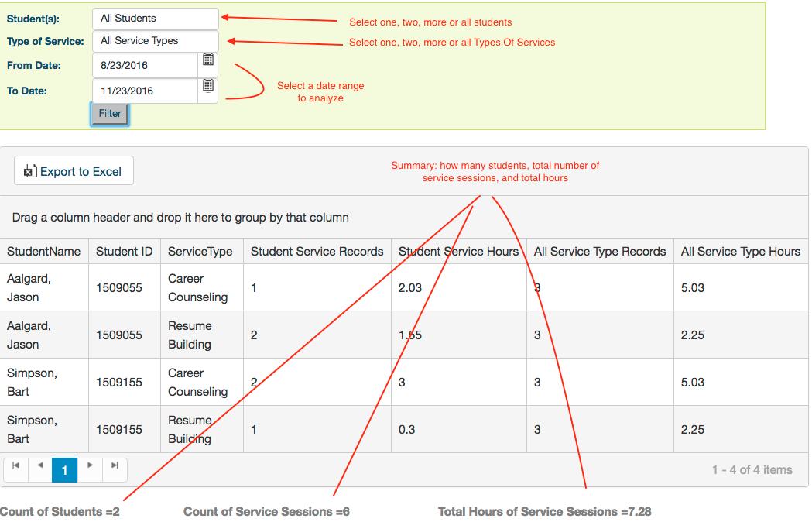Click into the To Date text field
The height and width of the screenshot is (522, 812).
(x=146, y=91)
